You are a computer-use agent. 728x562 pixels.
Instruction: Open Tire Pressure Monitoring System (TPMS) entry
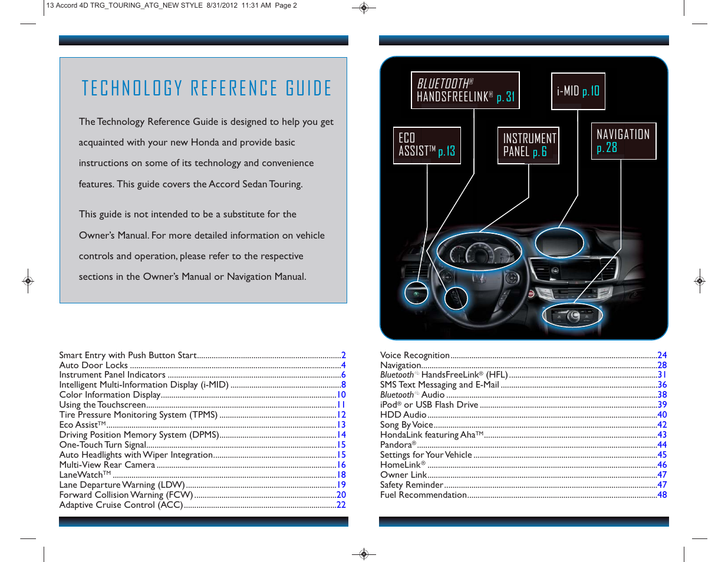202,415
